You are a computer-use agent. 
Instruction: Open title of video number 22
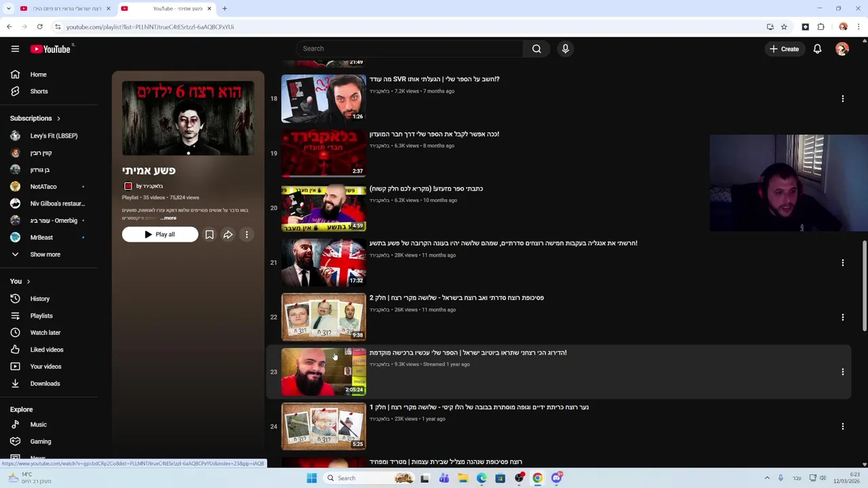coord(456,298)
